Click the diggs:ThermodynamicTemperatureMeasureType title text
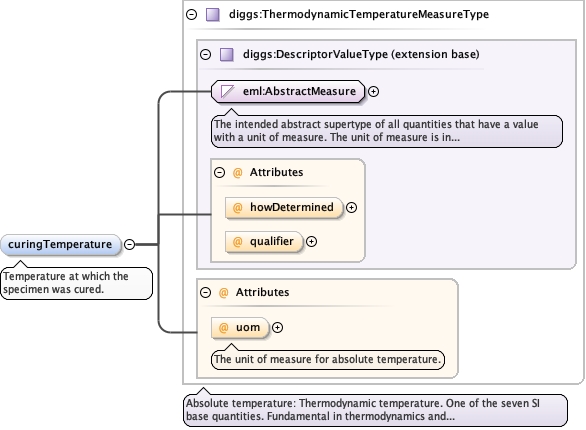 (359, 14)
